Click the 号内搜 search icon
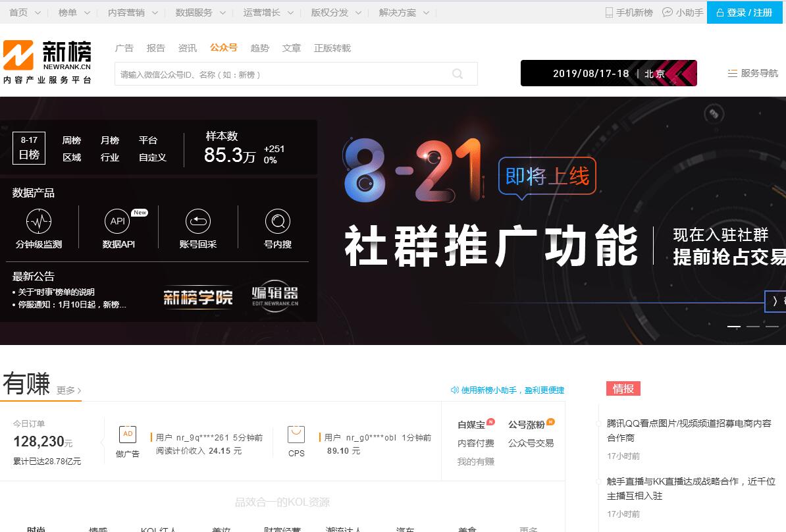This screenshot has height=532, width=786. [x=277, y=221]
